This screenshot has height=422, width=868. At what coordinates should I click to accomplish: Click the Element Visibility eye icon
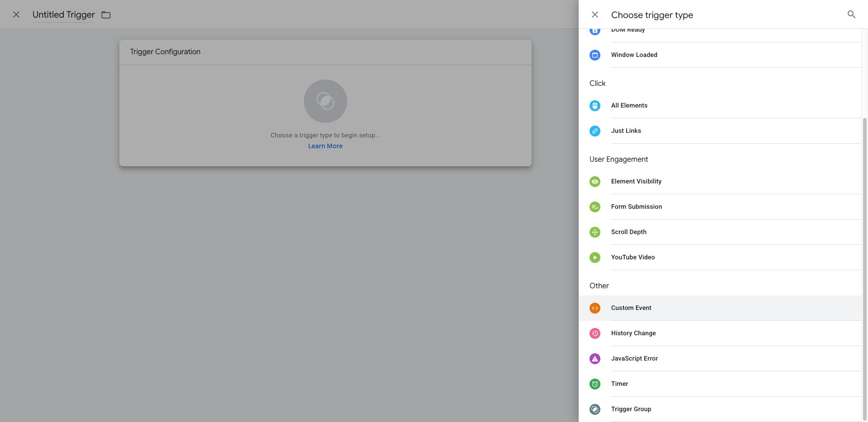(595, 182)
